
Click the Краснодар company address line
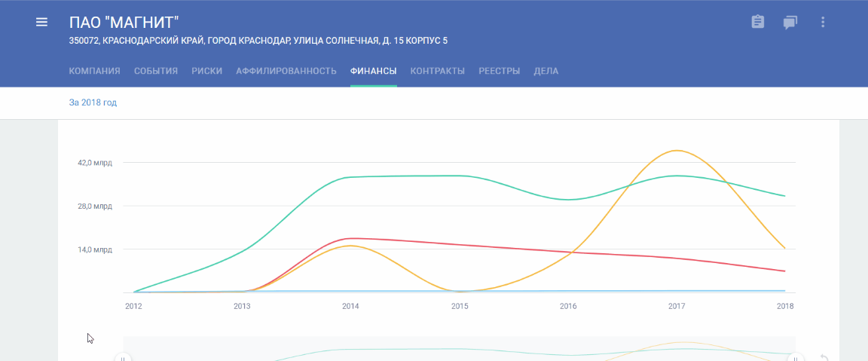[258, 41]
